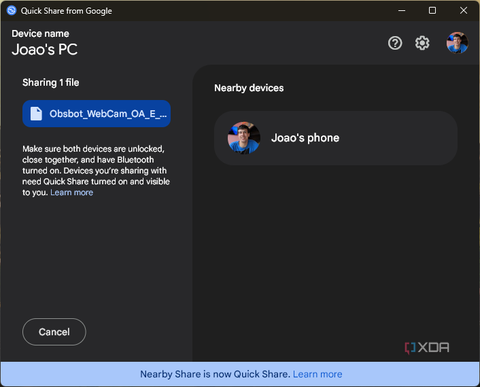
Task: Click the 'Sharing 1 file' heading
Action: click(x=51, y=82)
